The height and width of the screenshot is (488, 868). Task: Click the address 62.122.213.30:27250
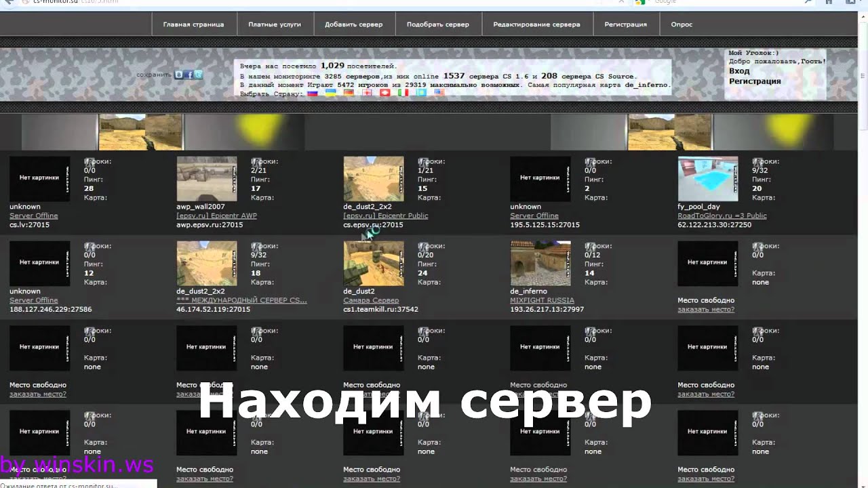(x=714, y=225)
